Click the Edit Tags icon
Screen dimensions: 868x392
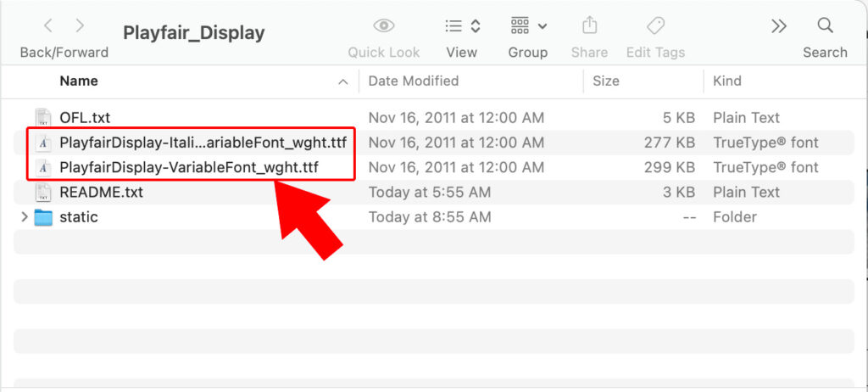click(x=655, y=25)
